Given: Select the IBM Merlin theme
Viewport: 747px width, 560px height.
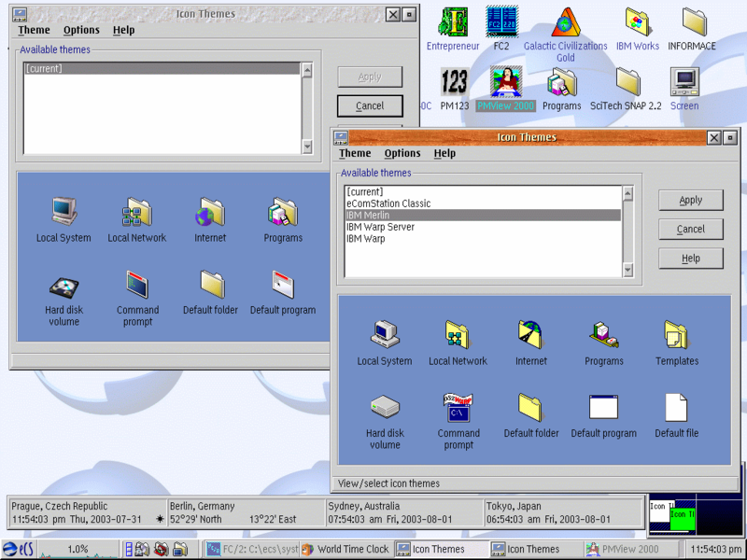Looking at the screenshot, I should pos(483,216).
